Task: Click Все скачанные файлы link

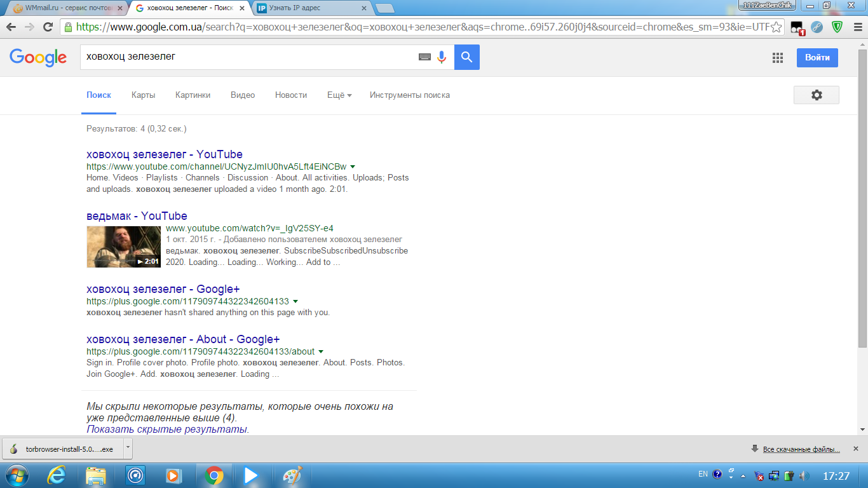Action: (801, 449)
